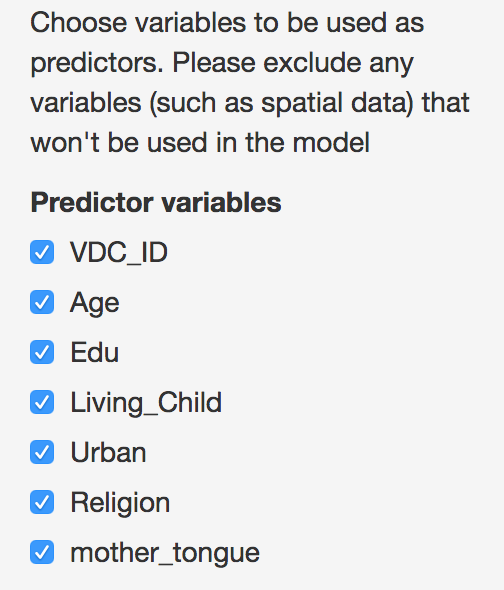Uncheck the VDC_ID checkbox

[42, 252]
